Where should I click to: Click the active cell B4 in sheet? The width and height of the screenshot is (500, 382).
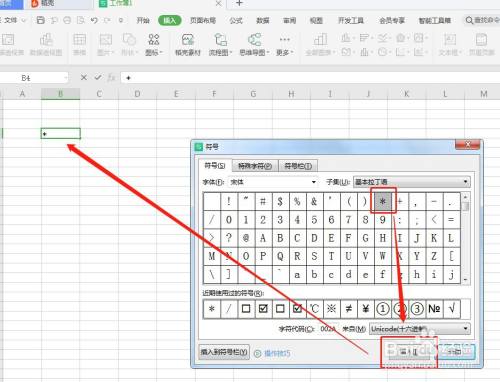point(60,133)
